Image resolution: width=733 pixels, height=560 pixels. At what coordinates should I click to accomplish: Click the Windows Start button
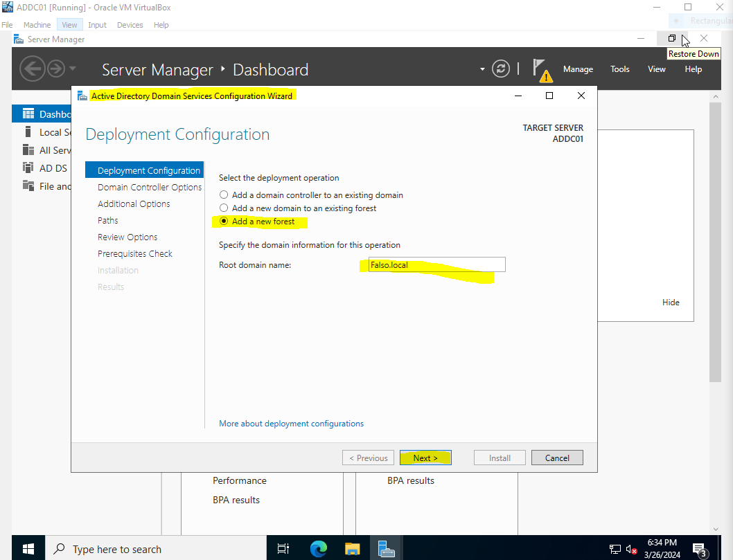(x=28, y=548)
